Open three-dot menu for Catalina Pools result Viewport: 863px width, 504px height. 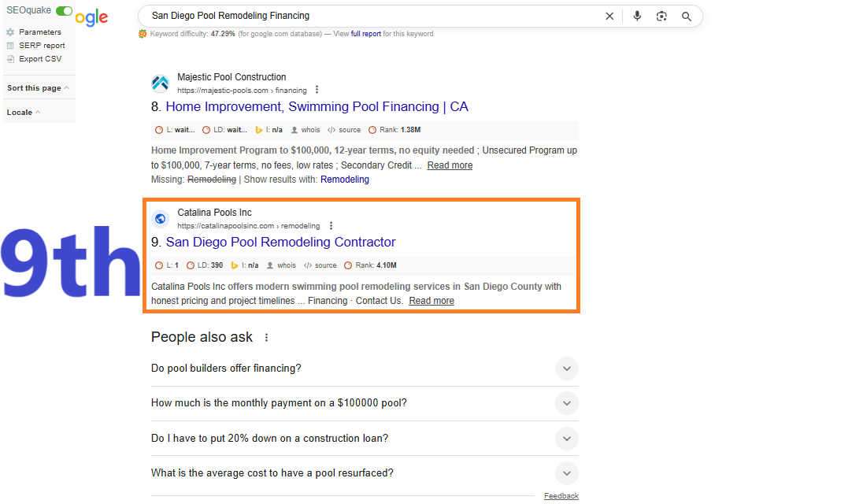(x=331, y=225)
